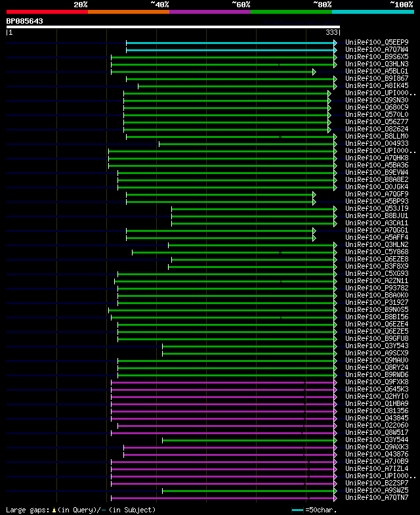Viewport: 420px width, 515px height.
Task: Click the cyan ~100% identity color bar
Action: click(373, 12)
